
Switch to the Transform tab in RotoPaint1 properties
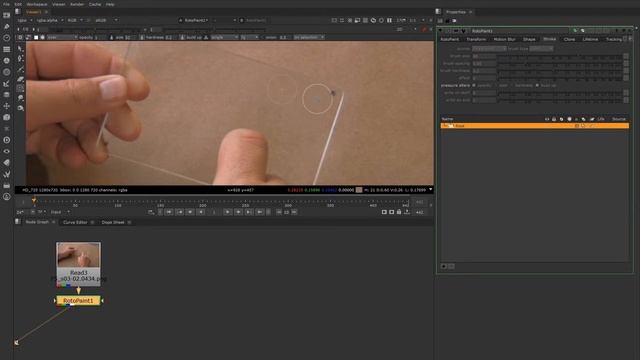pos(476,39)
